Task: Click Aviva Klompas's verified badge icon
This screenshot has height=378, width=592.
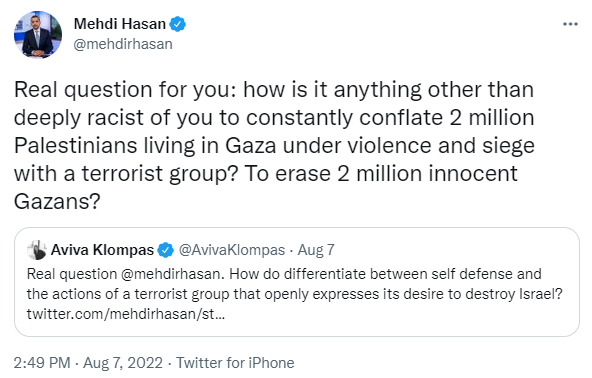Action: 165,250
